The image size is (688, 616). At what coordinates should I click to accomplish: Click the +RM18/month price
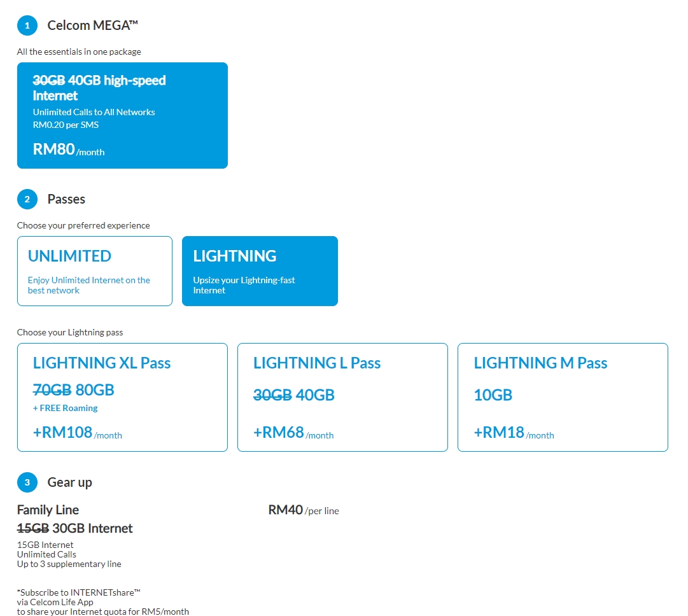click(x=514, y=433)
